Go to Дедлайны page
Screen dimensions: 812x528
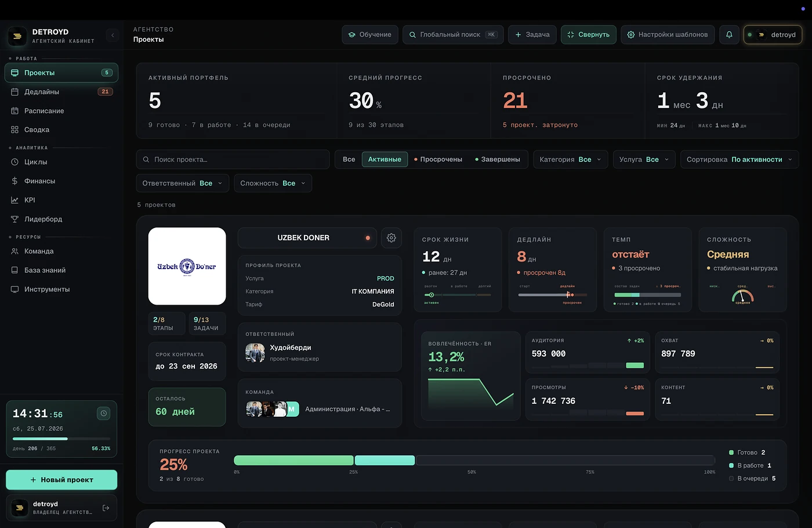[x=61, y=92]
